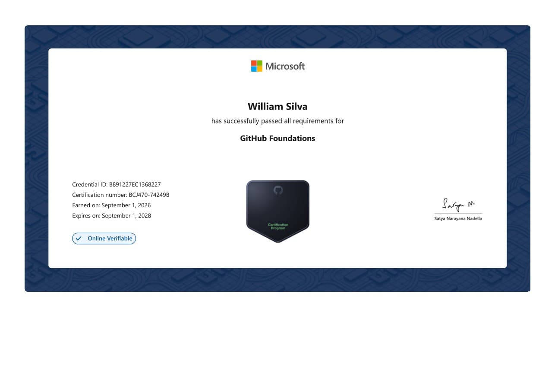The image size is (555, 392).
Task: Click the Microsoft four-square logo
Action: click(257, 66)
